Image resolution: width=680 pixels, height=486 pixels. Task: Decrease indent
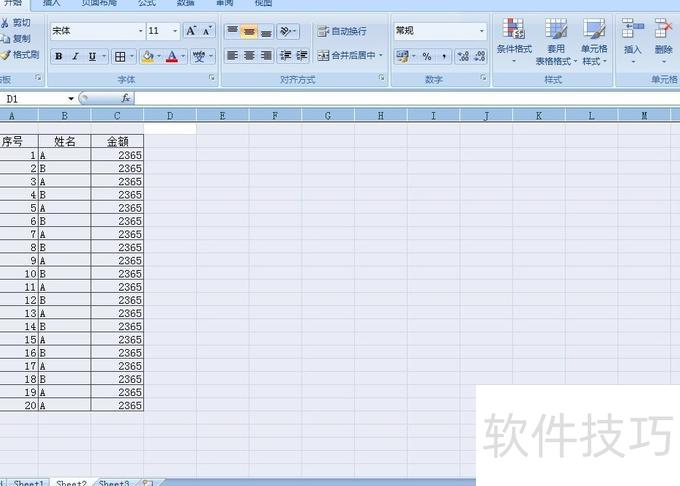(x=285, y=55)
